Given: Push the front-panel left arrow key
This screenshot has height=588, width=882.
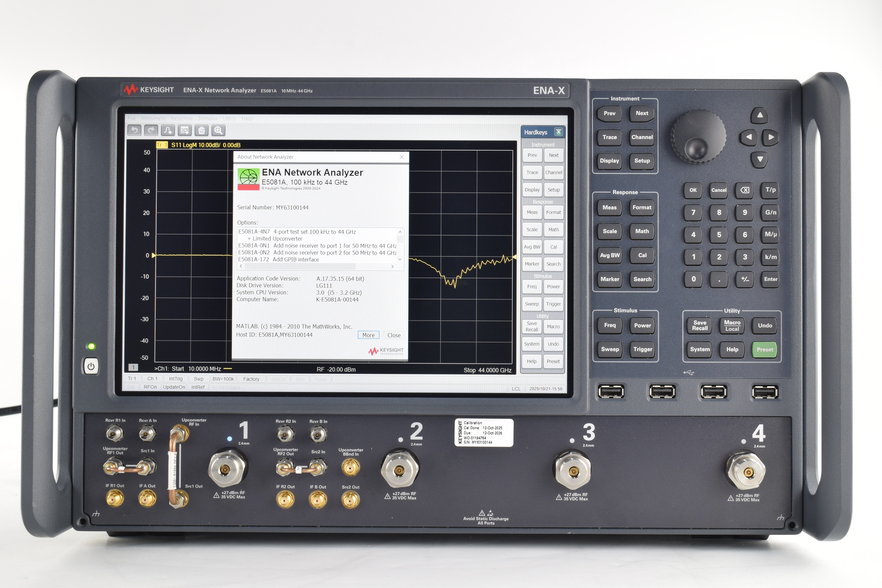Looking at the screenshot, I should (748, 137).
